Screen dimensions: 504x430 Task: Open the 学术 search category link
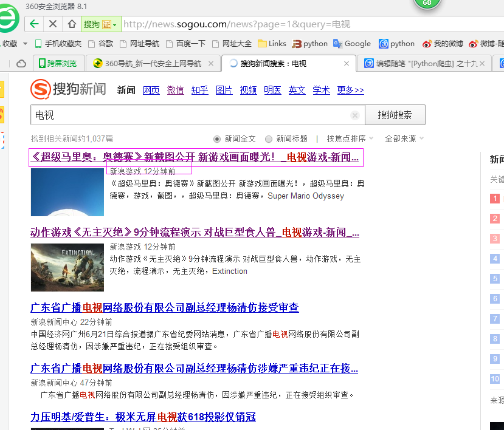[x=321, y=90]
